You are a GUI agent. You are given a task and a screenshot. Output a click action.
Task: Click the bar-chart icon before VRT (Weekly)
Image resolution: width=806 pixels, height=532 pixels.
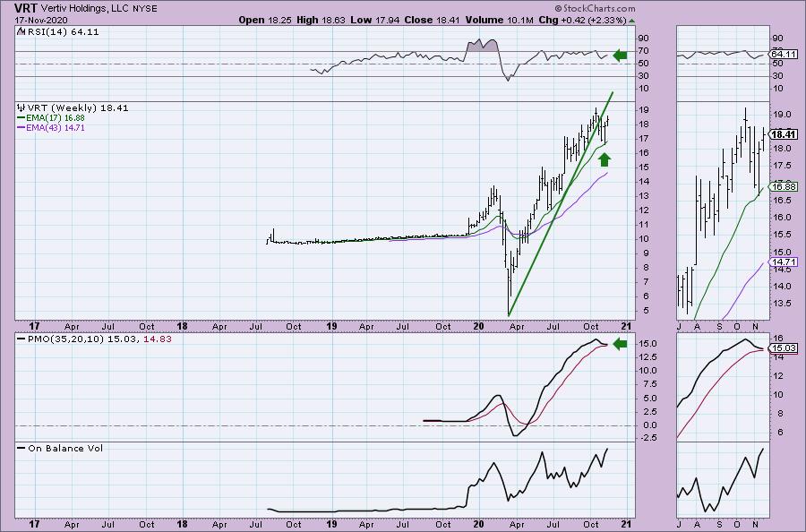(x=21, y=108)
